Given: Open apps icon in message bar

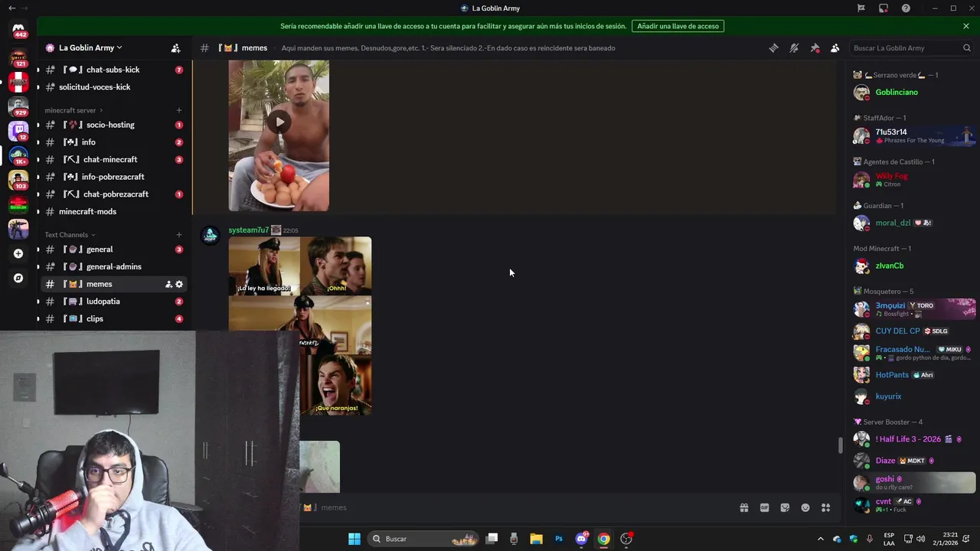Looking at the screenshot, I should click(826, 507).
